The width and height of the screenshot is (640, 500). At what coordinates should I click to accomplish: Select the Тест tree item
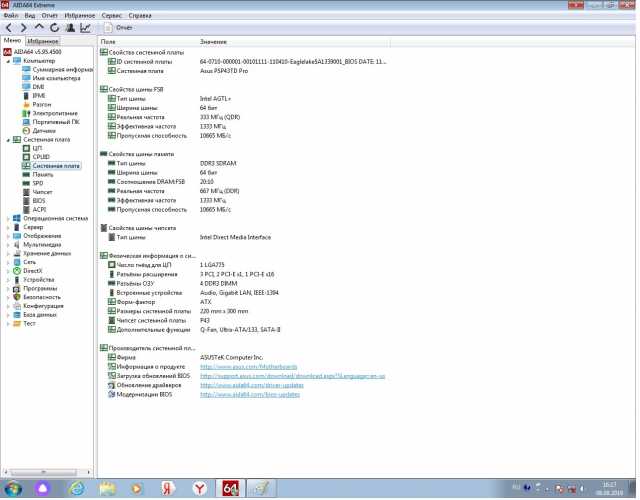29,324
